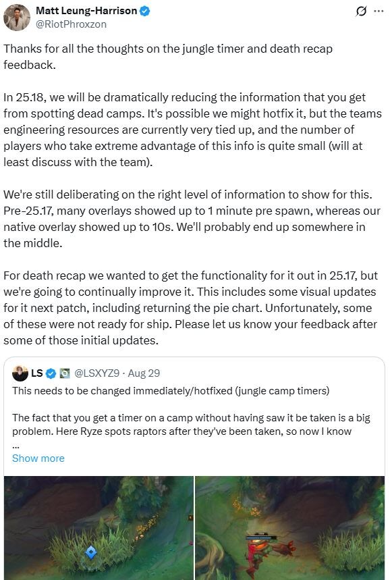Open the left jungle bush screenshot
Screen dimensions: 392x580
tap(99, 528)
